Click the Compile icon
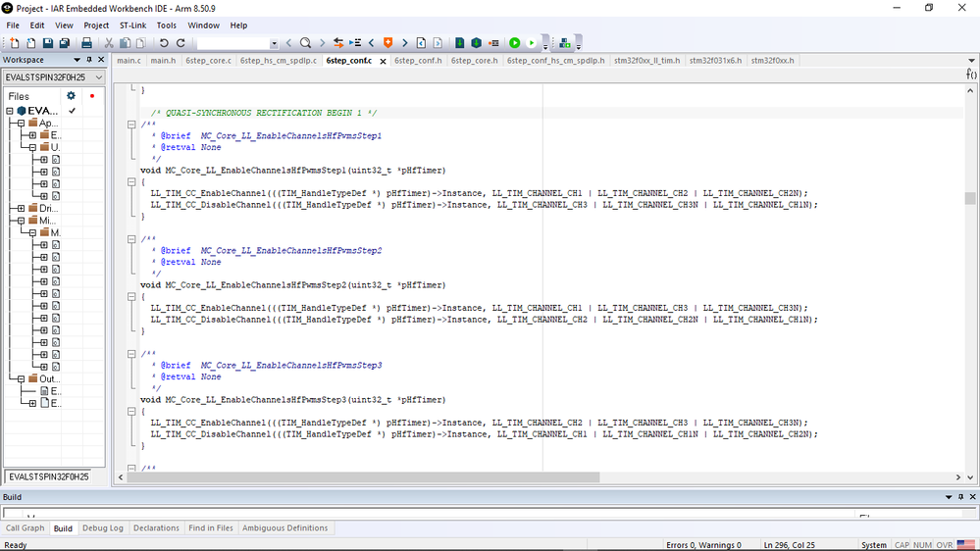 tap(460, 43)
